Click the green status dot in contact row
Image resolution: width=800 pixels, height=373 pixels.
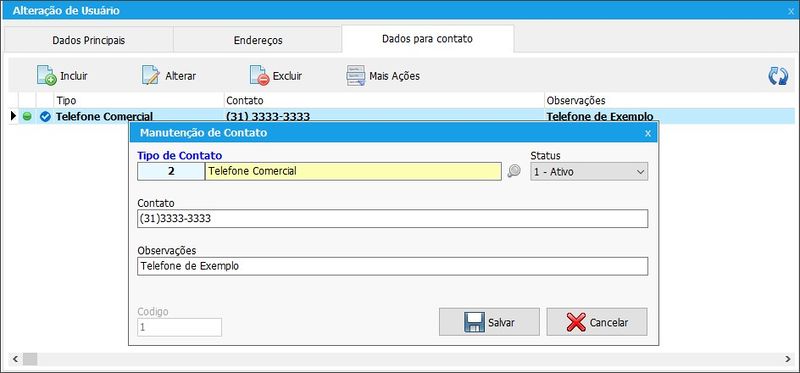27,116
